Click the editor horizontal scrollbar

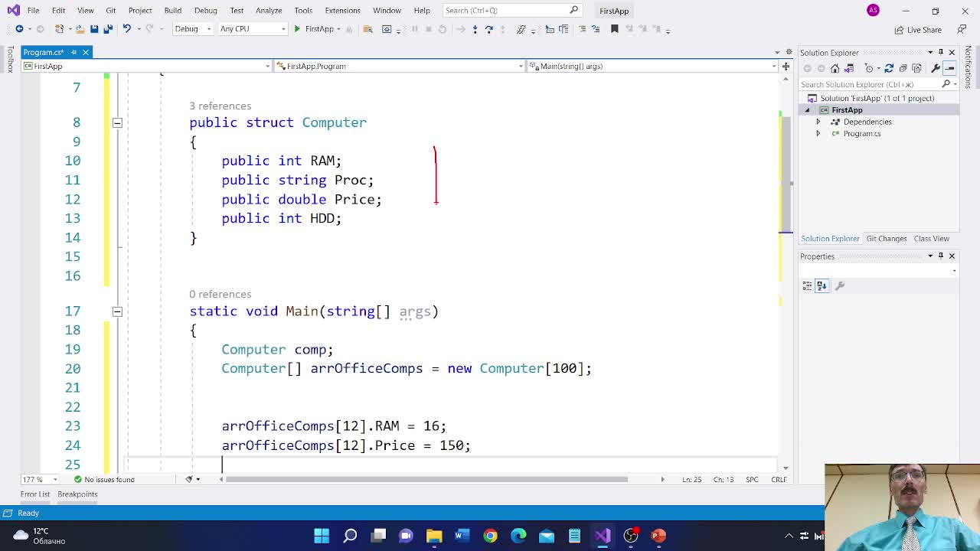(426, 479)
